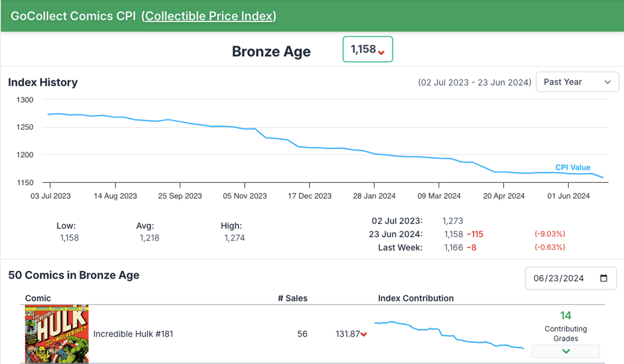Click the High value 1,274

tap(234, 238)
